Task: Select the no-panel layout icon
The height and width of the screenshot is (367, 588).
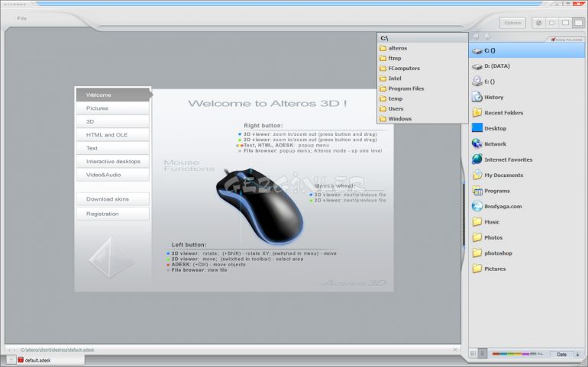Action: [538, 23]
